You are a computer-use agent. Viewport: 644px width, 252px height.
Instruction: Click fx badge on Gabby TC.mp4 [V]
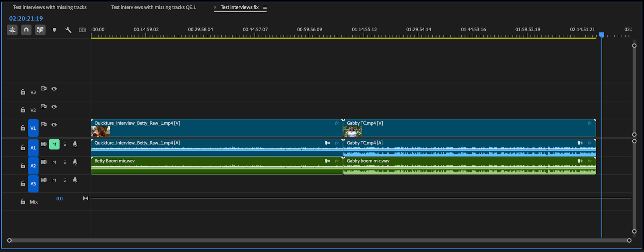coord(589,123)
